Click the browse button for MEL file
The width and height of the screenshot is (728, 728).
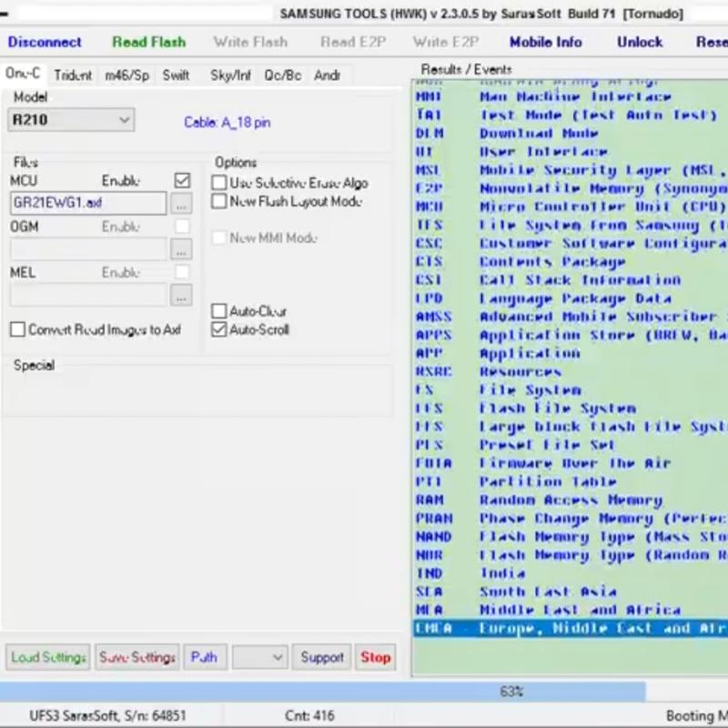coord(181,295)
